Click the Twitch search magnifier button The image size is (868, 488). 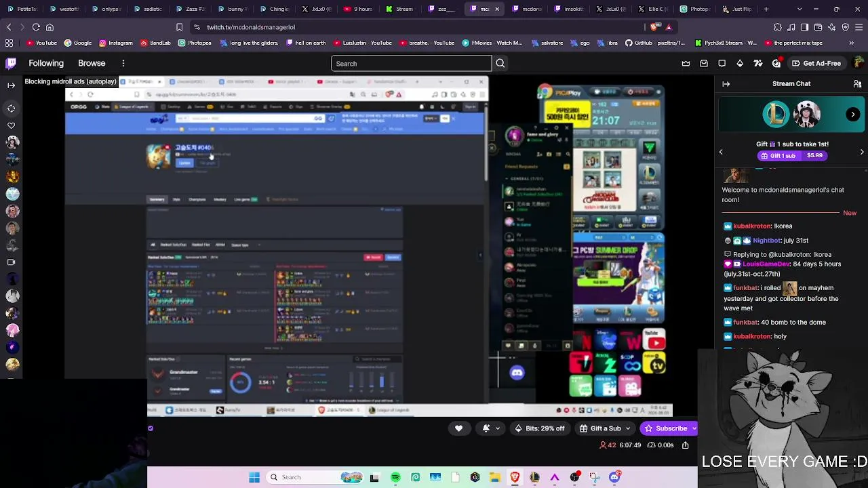point(500,64)
